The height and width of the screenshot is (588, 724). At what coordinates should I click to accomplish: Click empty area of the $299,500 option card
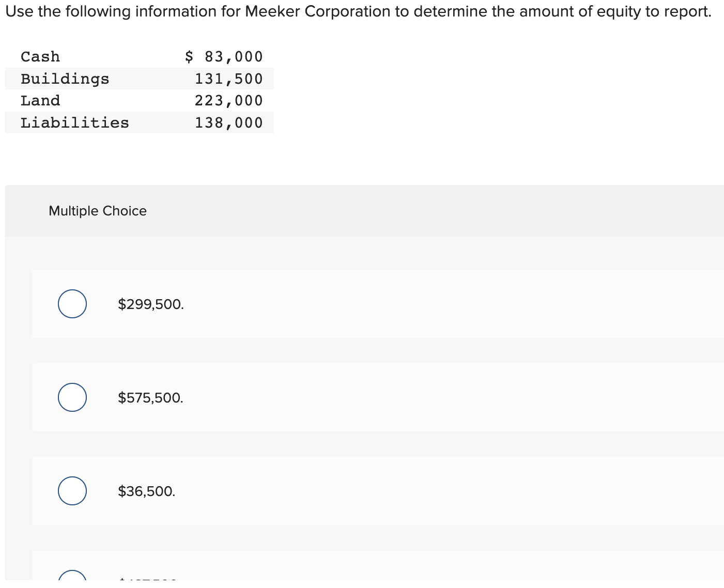[439, 304]
